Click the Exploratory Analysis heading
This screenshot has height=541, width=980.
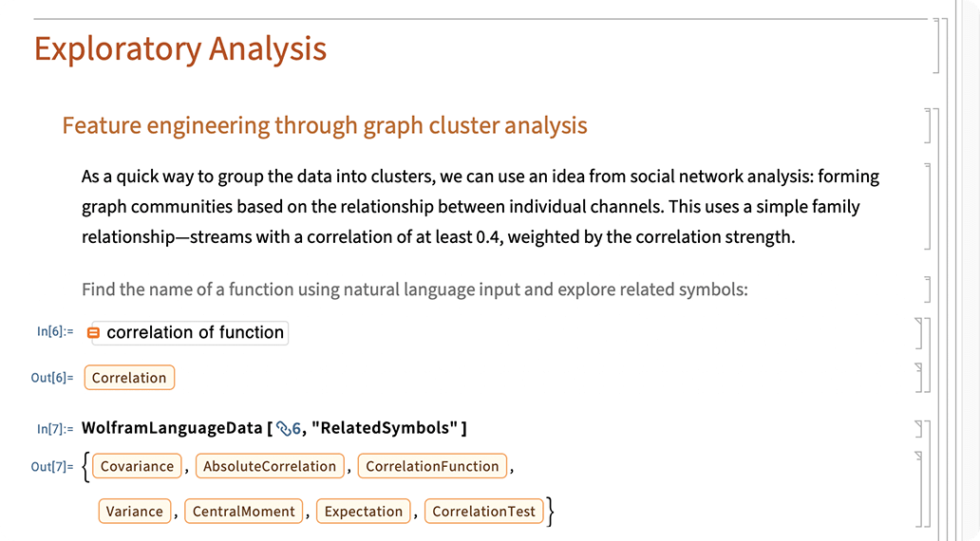click(x=180, y=48)
